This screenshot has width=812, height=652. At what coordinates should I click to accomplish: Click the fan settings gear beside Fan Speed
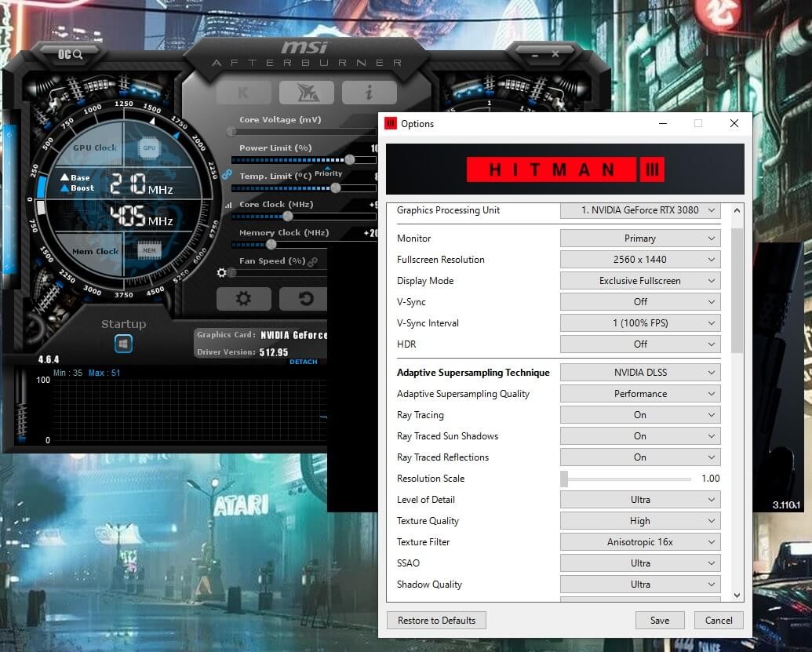[x=222, y=272]
